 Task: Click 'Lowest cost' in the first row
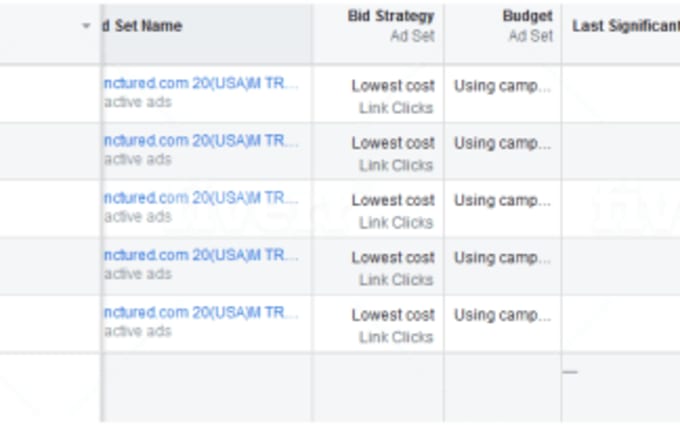[x=393, y=86]
